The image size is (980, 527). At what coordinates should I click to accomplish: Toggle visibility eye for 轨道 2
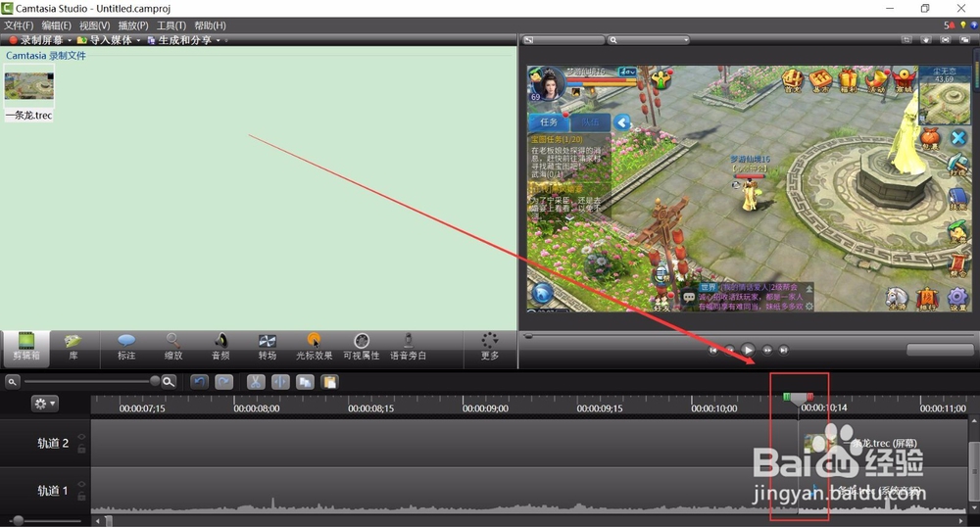tap(81, 437)
